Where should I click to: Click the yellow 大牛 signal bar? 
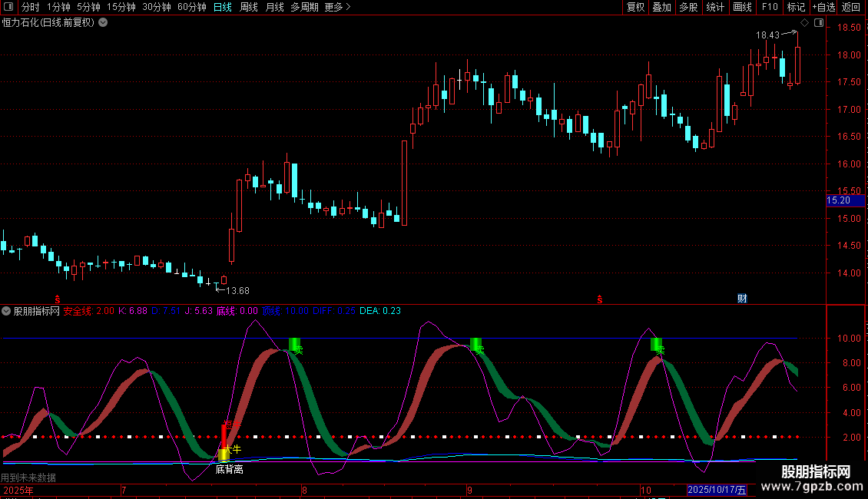coord(224,454)
